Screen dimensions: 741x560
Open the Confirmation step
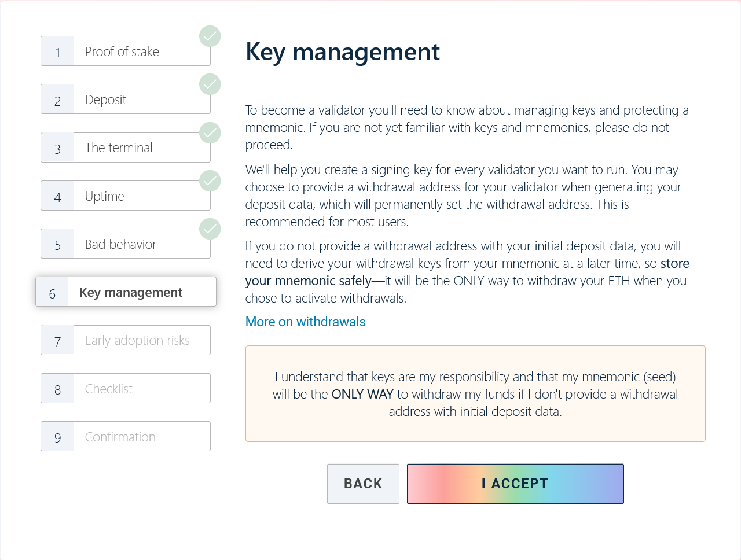coord(126,437)
